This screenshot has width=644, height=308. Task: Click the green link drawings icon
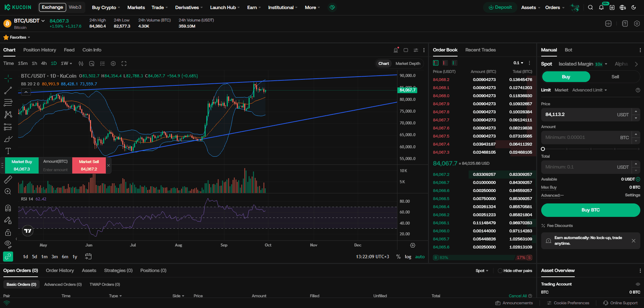pos(8,257)
